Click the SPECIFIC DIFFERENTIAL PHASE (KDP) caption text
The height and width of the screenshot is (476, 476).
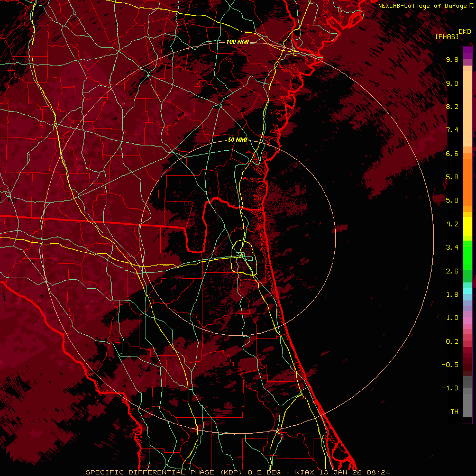(163, 472)
